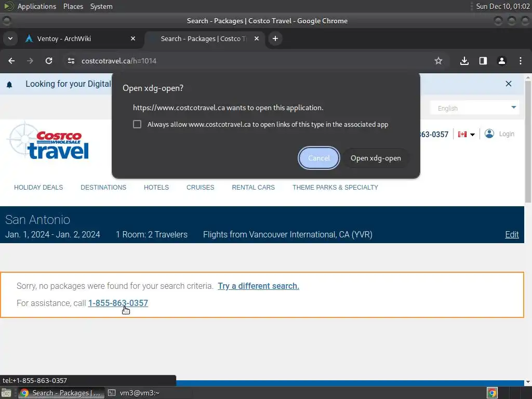Click the browser back arrow
Screen dimensions: 532x399
tap(11, 61)
